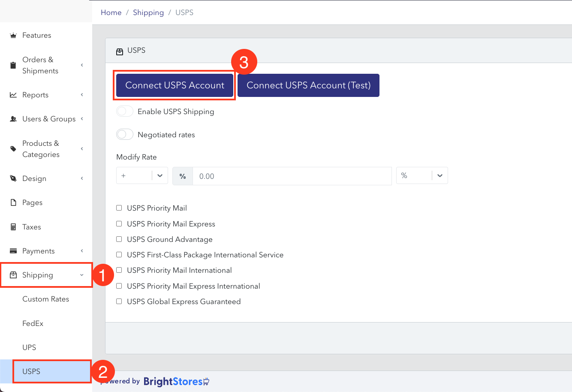Screen dimensions: 572x392
Task: Check USPS First-Class Package International Service
Action: 119,255
